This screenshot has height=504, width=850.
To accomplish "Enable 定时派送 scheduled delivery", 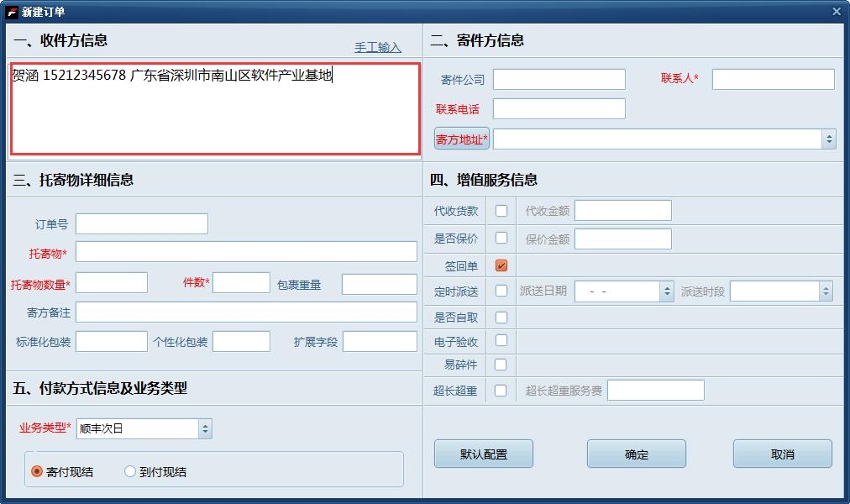I will 501,291.
